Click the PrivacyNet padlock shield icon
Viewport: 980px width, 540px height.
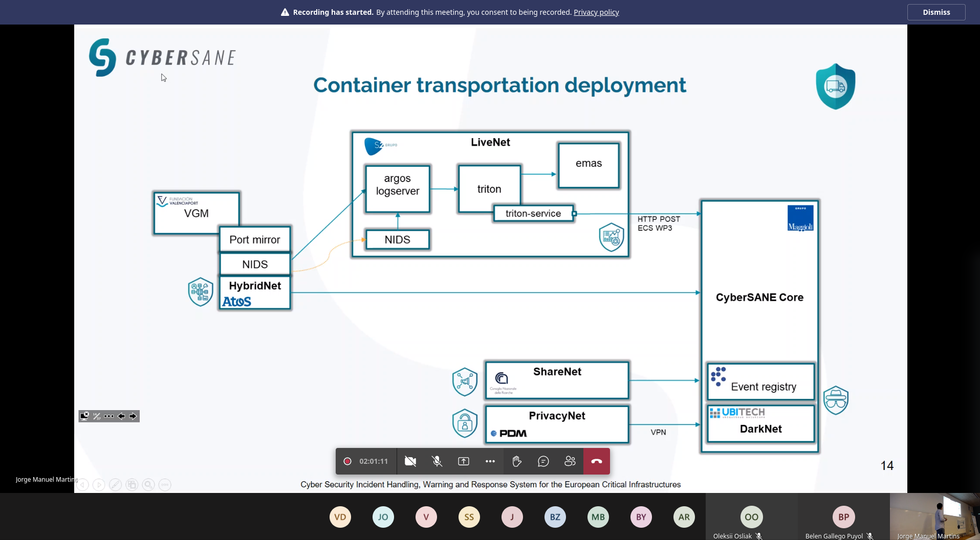click(x=465, y=423)
